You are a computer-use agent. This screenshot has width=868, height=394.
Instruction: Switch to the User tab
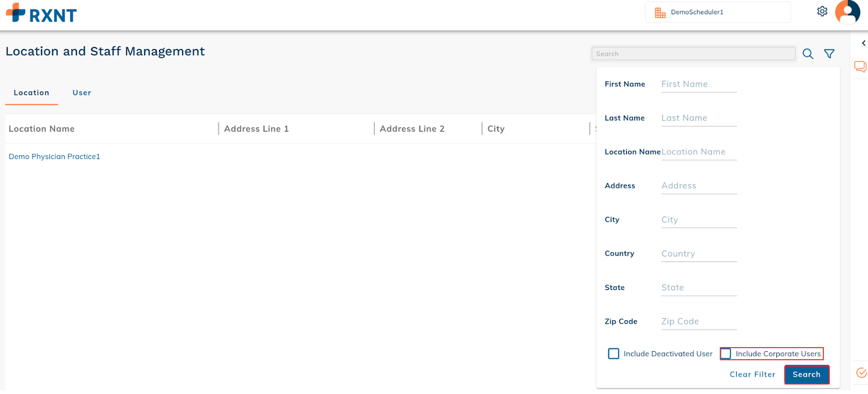click(x=82, y=93)
